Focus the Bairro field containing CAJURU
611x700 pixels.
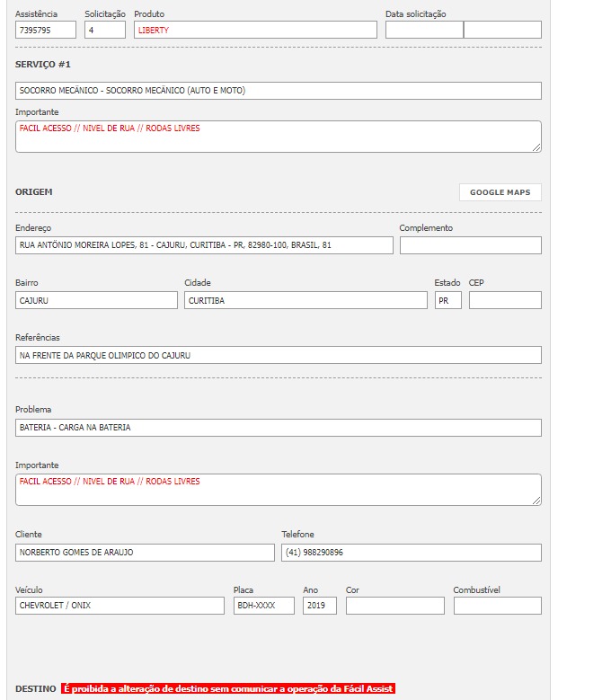[x=96, y=300]
